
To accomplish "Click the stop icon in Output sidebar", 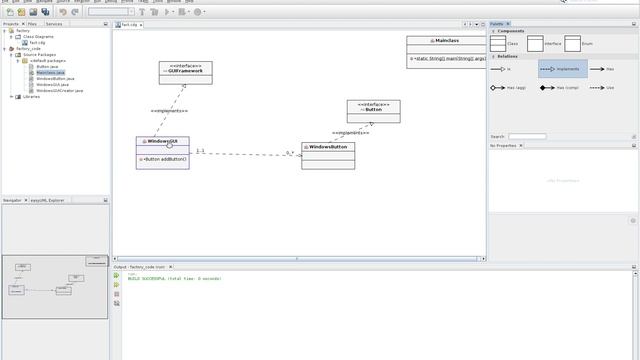I will tap(117, 294).
